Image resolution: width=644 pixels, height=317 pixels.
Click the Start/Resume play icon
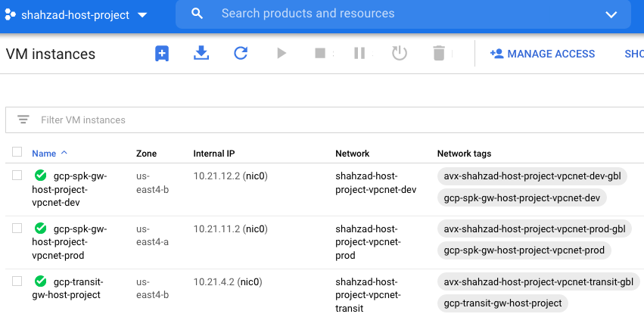coord(282,54)
